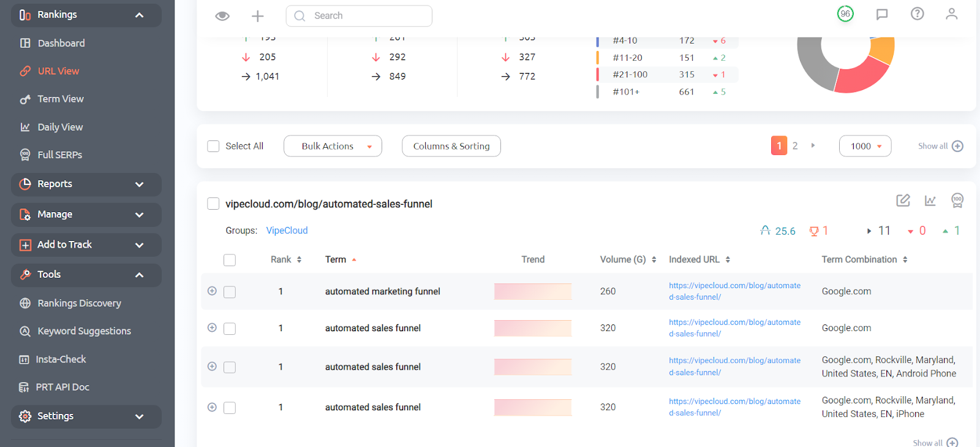Screen dimensions: 980x447
Task: Click trend bar for iPhone row
Action: click(x=533, y=407)
